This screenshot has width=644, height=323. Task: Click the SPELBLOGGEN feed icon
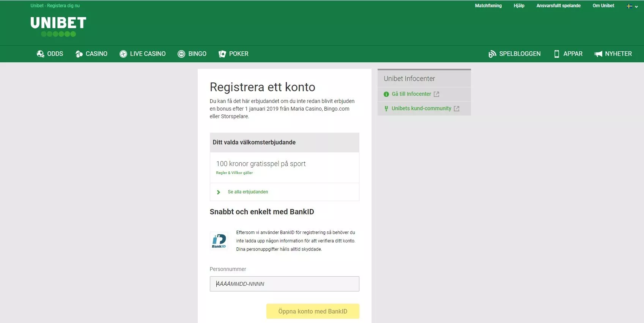492,54
